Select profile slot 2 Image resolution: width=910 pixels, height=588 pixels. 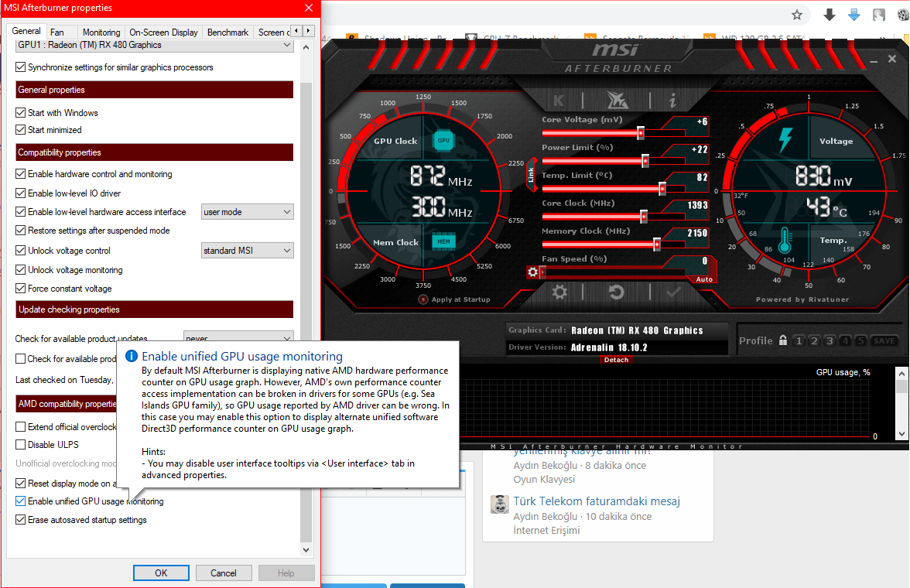[814, 340]
